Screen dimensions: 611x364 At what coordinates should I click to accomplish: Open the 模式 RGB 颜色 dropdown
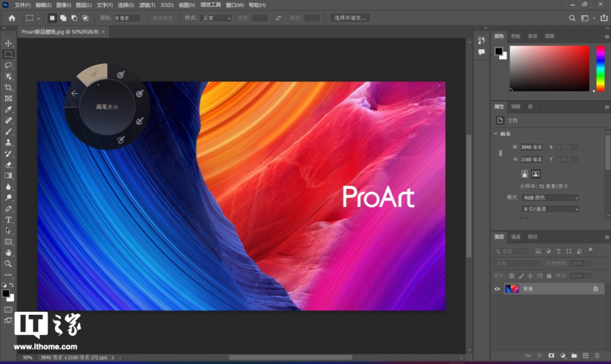[551, 198]
